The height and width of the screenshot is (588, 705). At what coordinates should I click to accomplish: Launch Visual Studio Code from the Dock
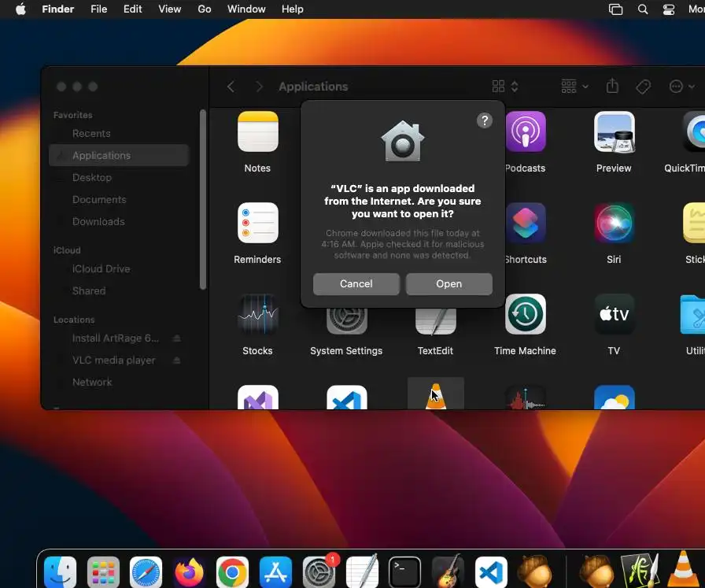click(x=491, y=571)
